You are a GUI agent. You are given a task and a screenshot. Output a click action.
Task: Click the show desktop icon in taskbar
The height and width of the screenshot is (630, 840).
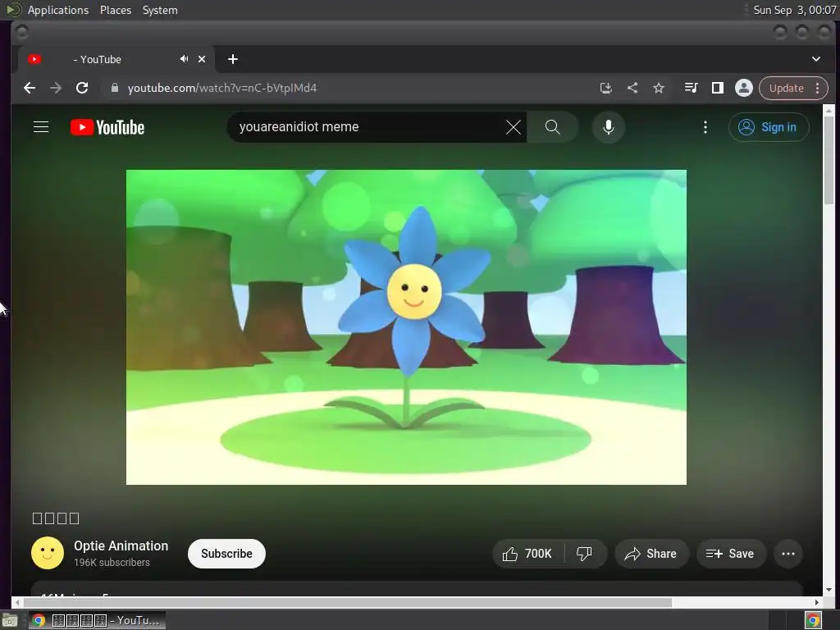point(10,620)
